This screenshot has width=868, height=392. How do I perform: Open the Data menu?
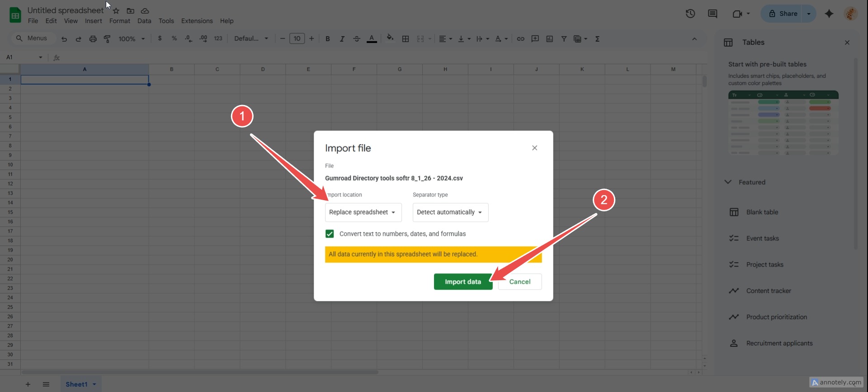click(x=144, y=21)
